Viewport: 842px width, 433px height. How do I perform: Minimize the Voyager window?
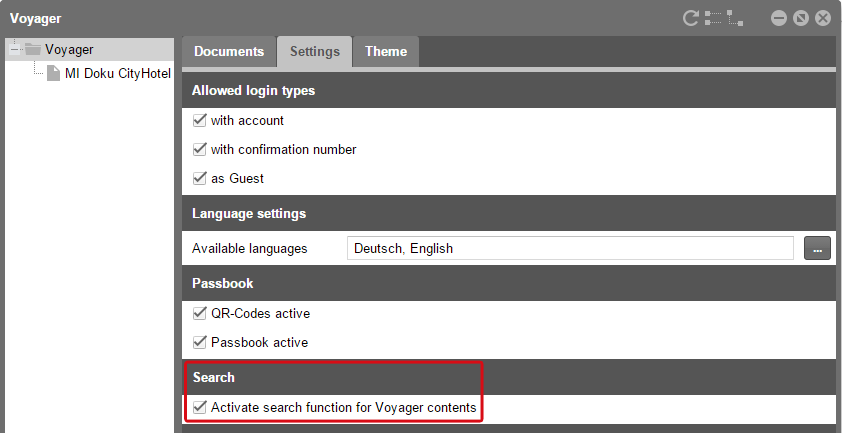pos(779,18)
